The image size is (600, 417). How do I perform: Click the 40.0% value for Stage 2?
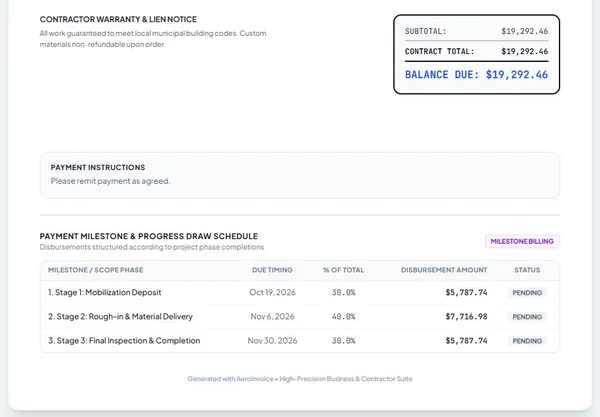click(x=344, y=316)
